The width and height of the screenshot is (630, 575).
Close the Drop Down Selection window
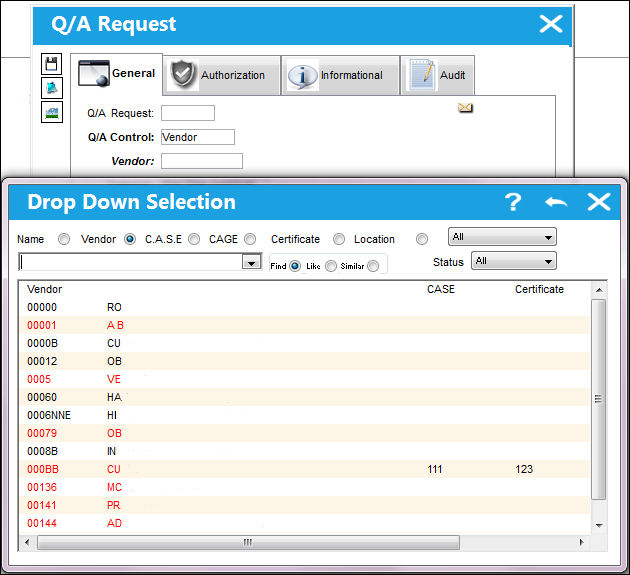599,202
